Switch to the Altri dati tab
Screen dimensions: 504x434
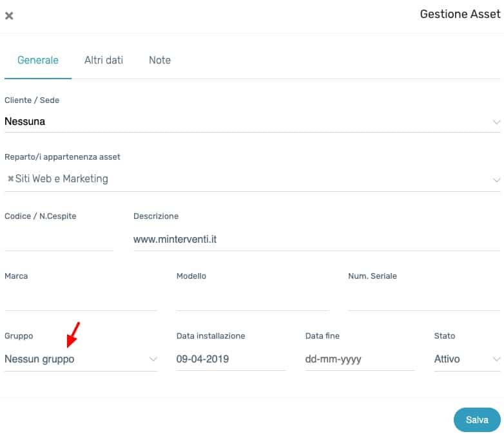(x=104, y=60)
